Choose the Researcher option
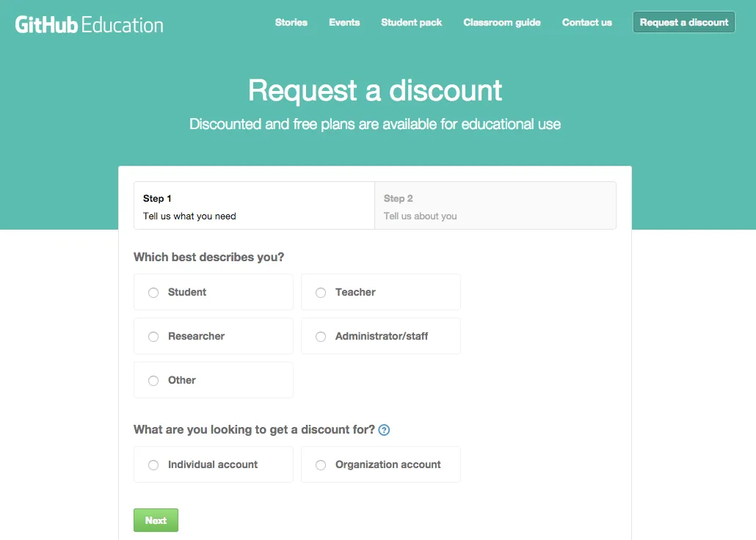 pos(153,336)
